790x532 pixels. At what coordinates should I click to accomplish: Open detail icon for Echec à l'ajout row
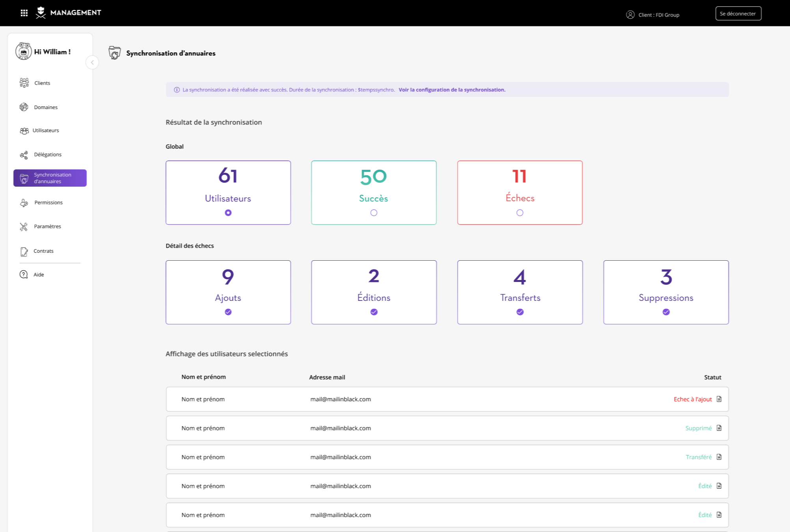[719, 399]
